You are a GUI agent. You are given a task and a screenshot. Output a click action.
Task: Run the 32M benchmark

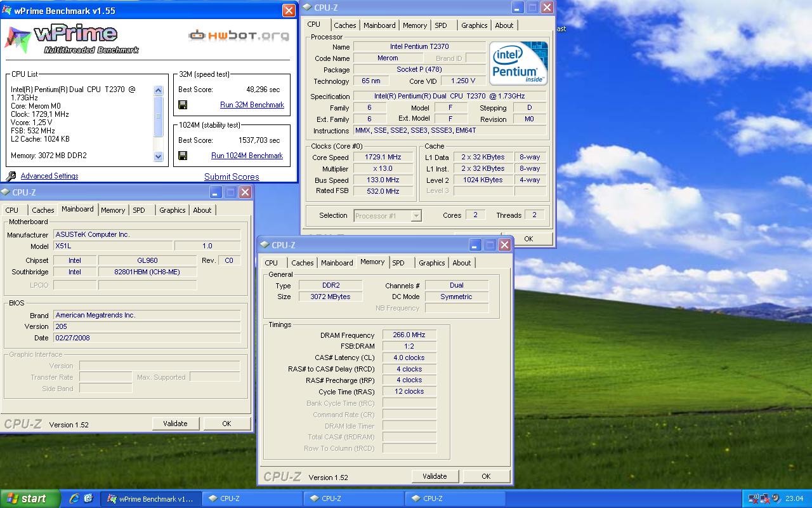point(252,105)
